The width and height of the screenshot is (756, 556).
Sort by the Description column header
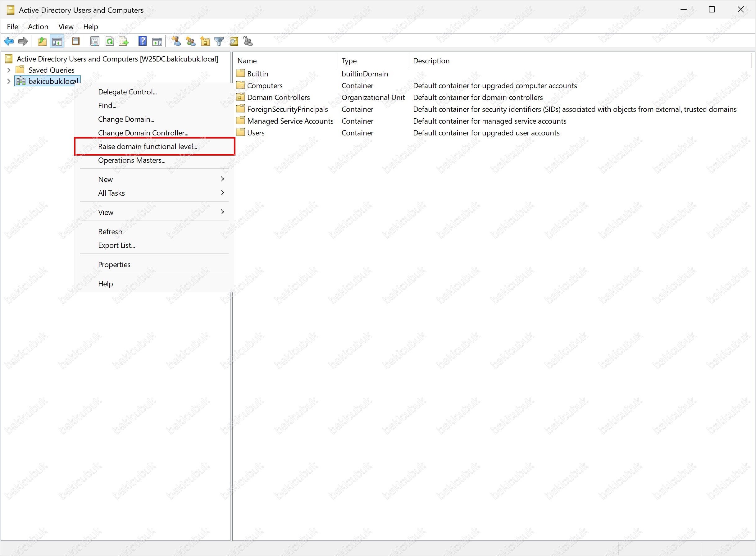[x=580, y=61]
